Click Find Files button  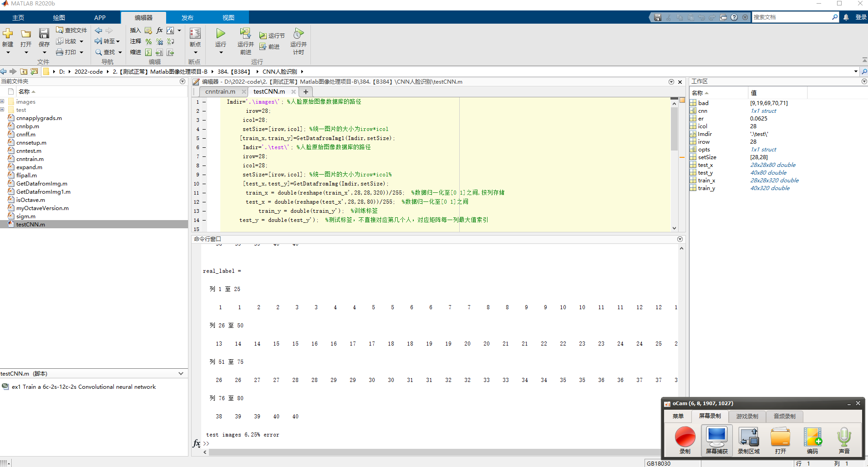(71, 30)
